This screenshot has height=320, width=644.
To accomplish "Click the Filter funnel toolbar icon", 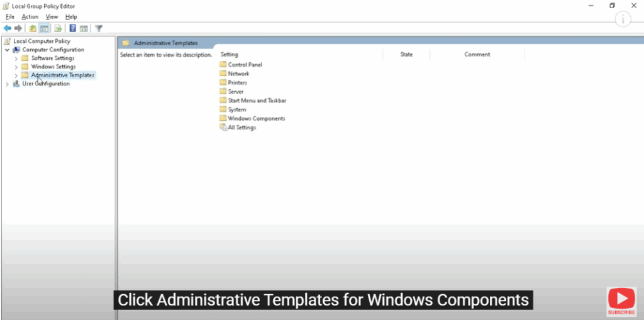I will pyautogui.click(x=99, y=28).
